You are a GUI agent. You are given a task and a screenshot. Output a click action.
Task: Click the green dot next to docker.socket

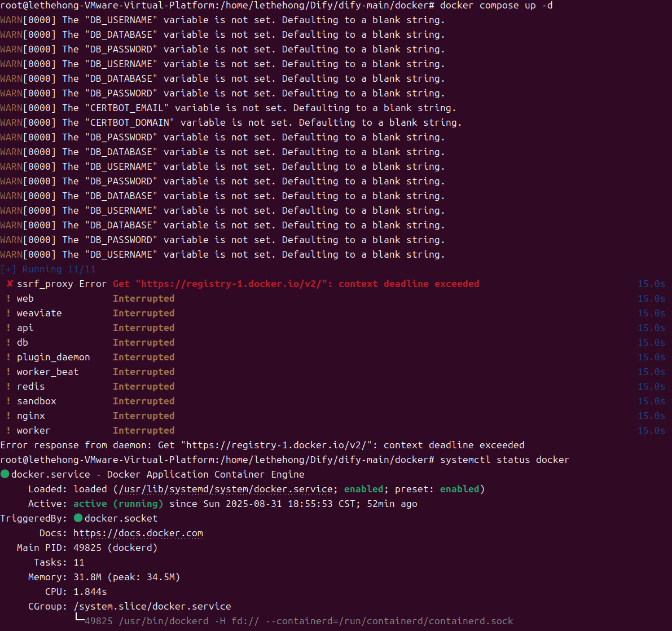(78, 518)
